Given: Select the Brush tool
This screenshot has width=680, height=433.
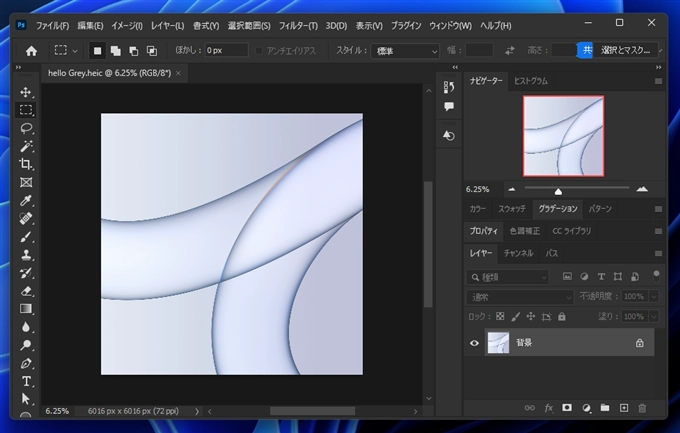Looking at the screenshot, I should pyautogui.click(x=26, y=236).
